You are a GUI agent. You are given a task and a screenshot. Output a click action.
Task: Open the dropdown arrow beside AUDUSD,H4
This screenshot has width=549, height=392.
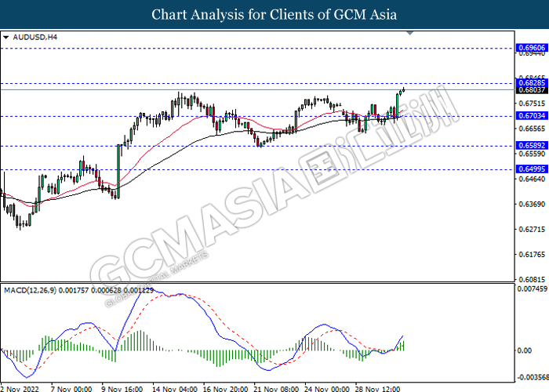coord(5,38)
